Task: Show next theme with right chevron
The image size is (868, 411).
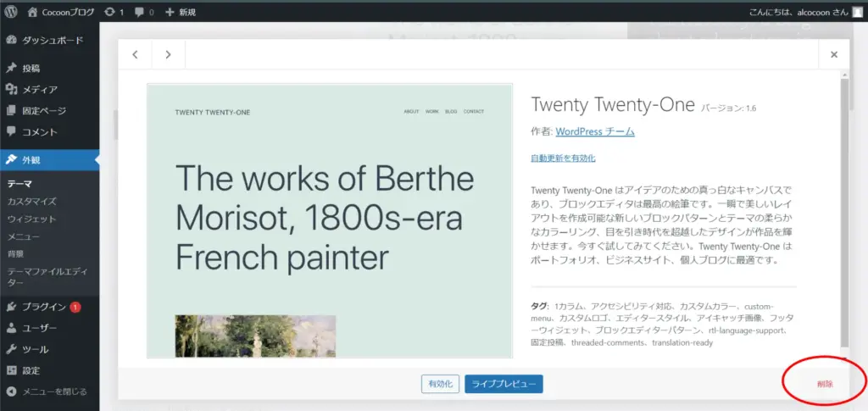Action: coord(169,54)
